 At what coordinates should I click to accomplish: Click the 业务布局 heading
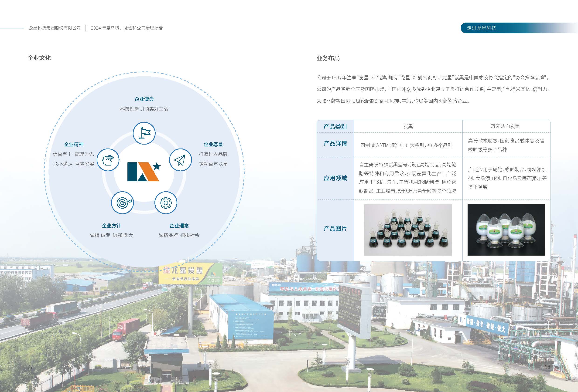point(328,58)
